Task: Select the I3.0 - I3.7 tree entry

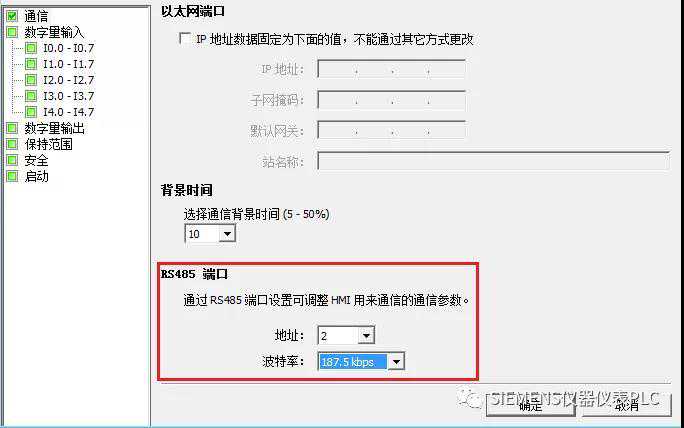Action: 68,96
